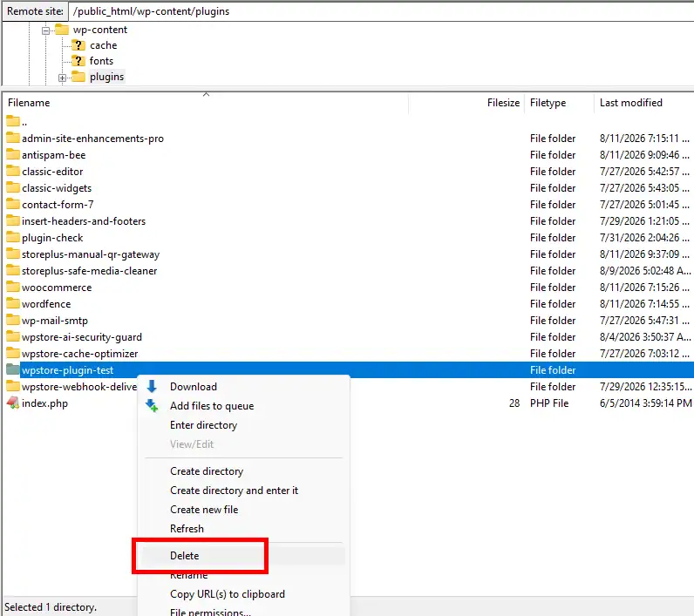The width and height of the screenshot is (694, 616).
Task: Select the insert-headers-and-footers folder name
Action: pyautogui.click(x=84, y=220)
